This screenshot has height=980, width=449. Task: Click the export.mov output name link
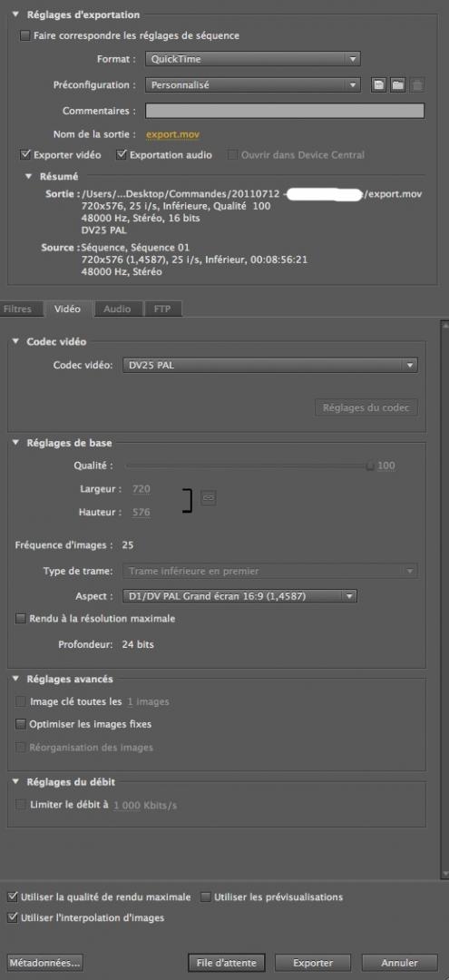coord(173,133)
